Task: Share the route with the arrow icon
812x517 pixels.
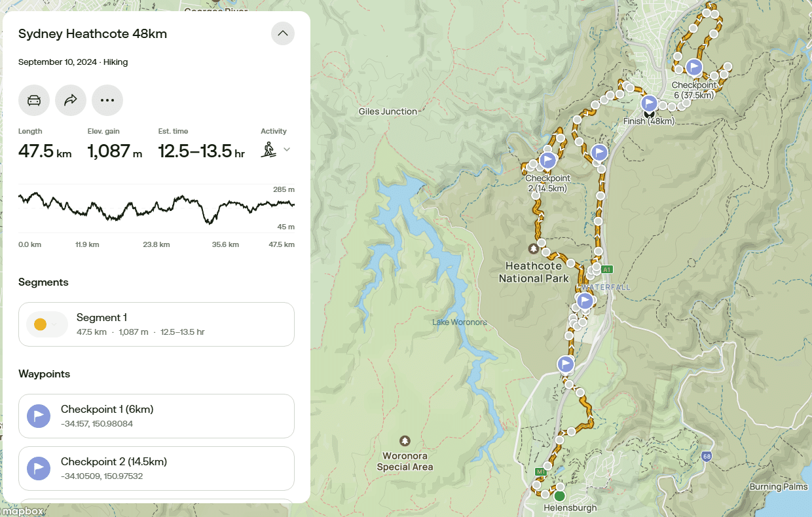Action: click(71, 100)
